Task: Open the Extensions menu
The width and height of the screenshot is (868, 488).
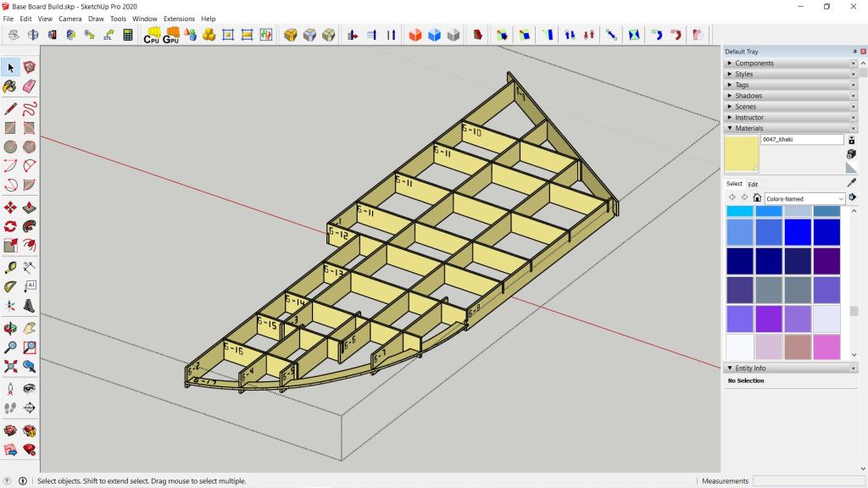Action: (x=179, y=19)
